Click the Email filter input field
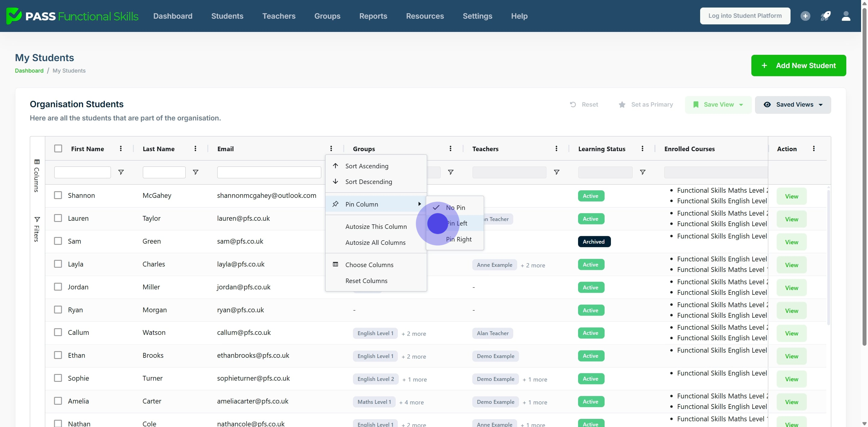Viewport: 868px width, 427px height. pos(269,172)
